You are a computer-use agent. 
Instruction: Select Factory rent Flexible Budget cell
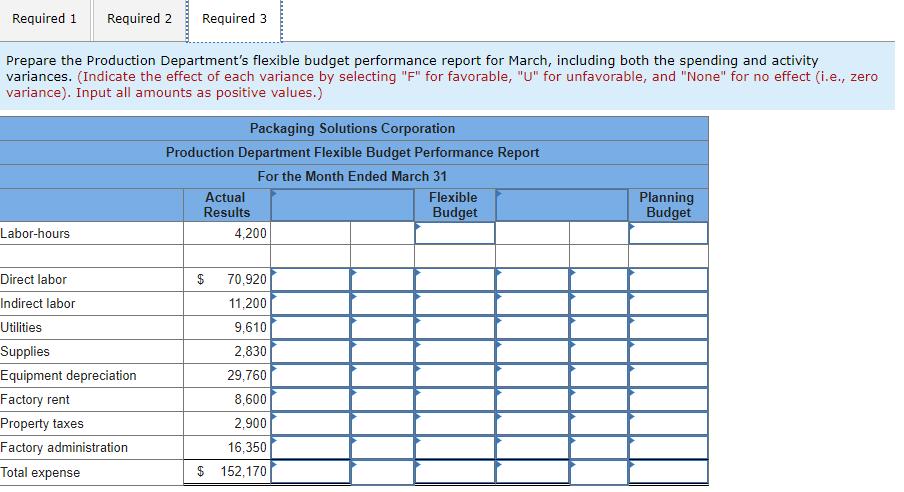tap(455, 400)
